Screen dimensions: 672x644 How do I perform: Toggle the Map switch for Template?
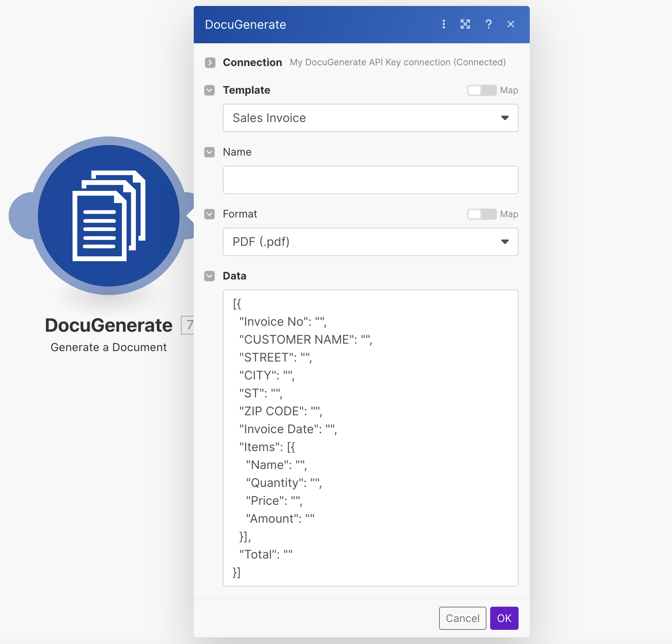coord(482,90)
